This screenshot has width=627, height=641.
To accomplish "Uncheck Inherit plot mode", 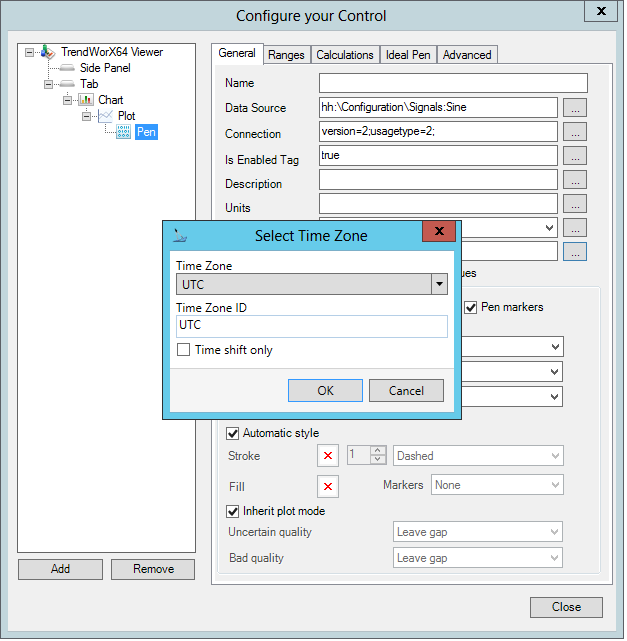I will [233, 511].
